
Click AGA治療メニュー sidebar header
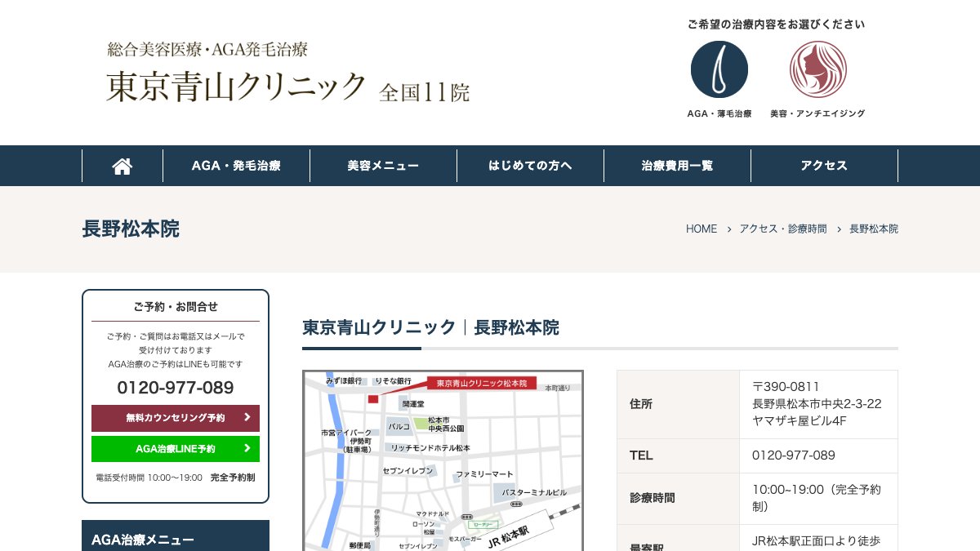[176, 536]
